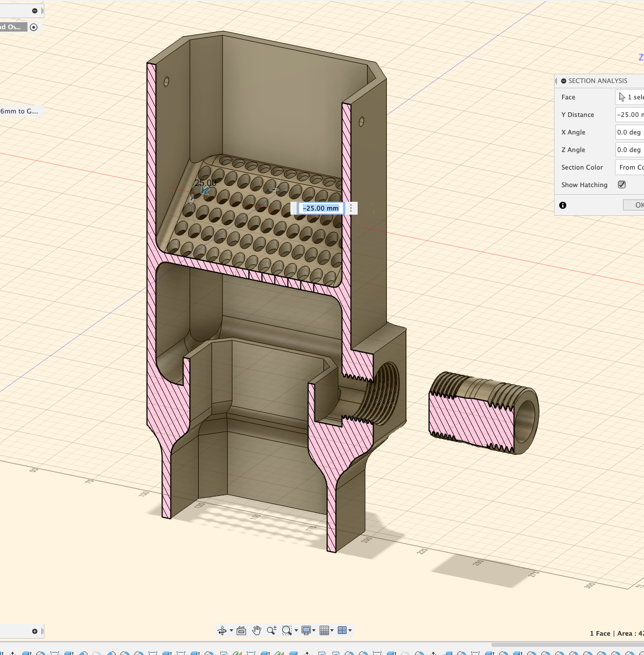Click the timeline horizontal scrollbar
The height and width of the screenshot is (655, 644).
tap(567, 644)
